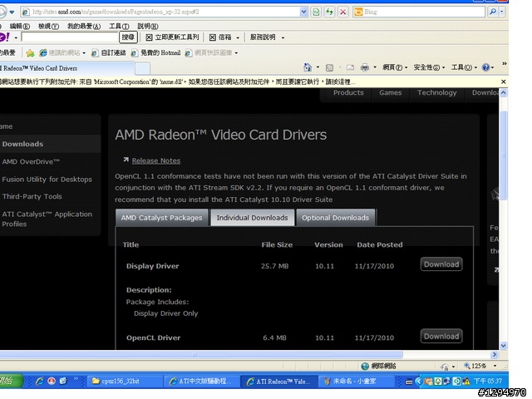The width and height of the screenshot is (532, 399).
Task: Open the 編輯(E) menu
Action: (x=19, y=26)
